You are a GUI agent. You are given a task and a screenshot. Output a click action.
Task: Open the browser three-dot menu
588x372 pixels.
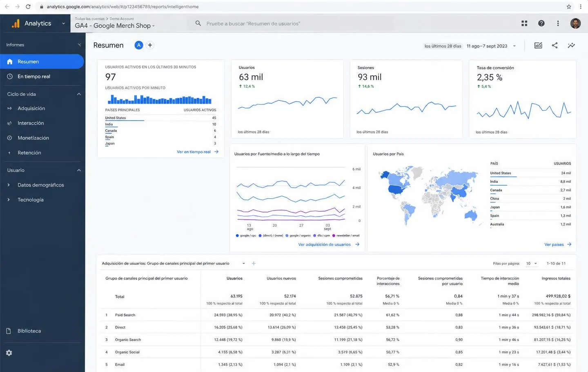point(581,7)
